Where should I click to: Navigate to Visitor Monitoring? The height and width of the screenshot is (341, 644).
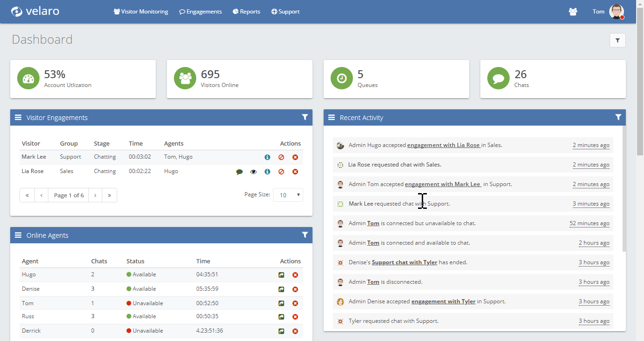[x=141, y=11]
